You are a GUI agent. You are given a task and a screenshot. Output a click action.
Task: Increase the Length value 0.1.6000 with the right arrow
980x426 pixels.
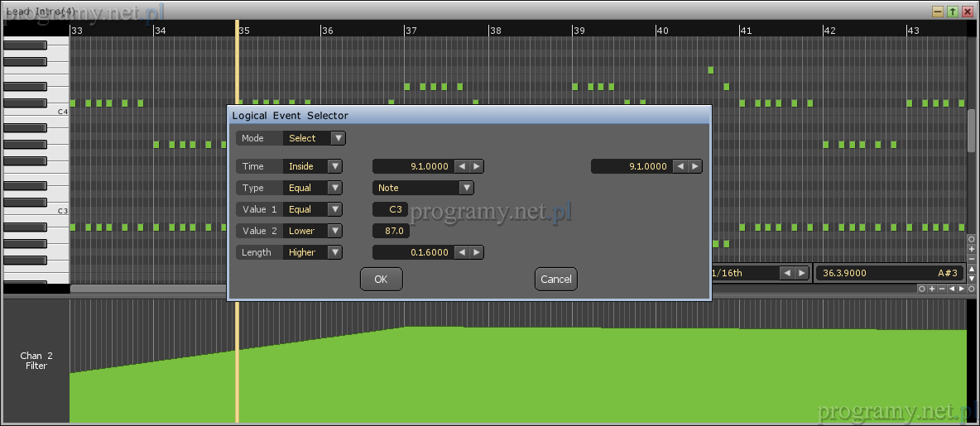click(x=477, y=252)
